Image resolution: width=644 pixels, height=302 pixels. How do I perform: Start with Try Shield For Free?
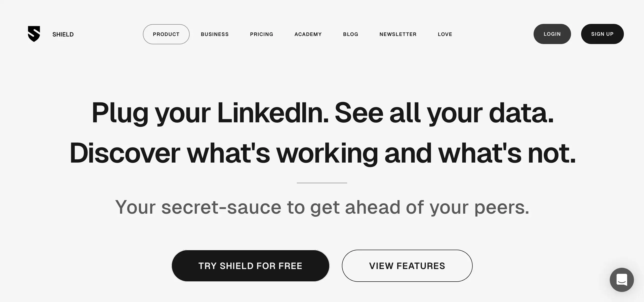click(x=251, y=266)
